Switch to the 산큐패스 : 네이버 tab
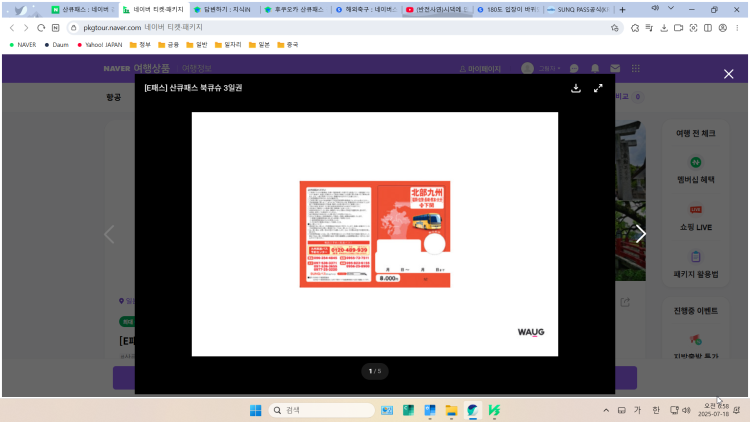Image resolution: width=750 pixels, height=422 pixels. coord(83,10)
